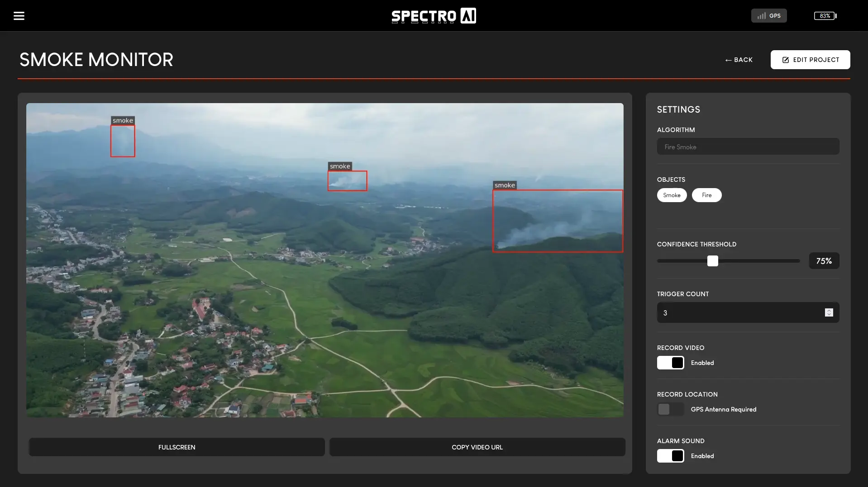Viewport: 868px width, 487px height.
Task: Select the Fire object chip
Action: click(706, 195)
